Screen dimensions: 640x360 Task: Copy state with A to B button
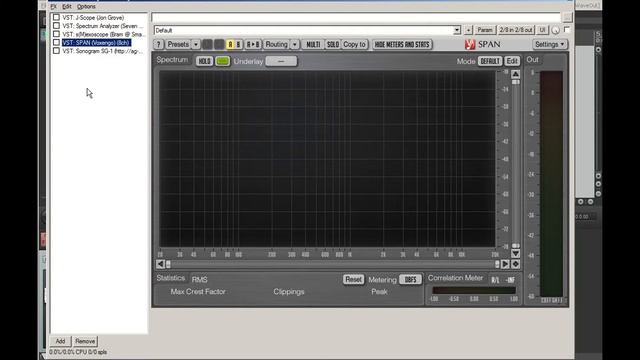pyautogui.click(x=253, y=44)
